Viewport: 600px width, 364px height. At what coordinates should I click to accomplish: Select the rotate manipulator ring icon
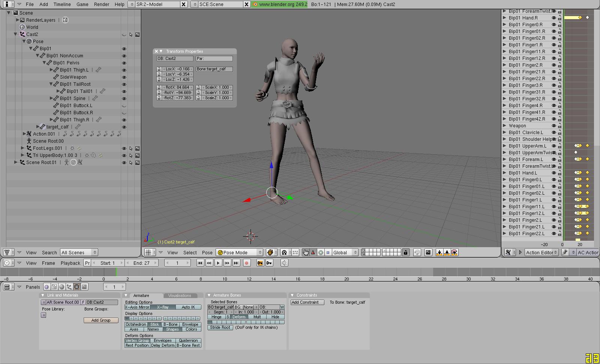click(321, 252)
